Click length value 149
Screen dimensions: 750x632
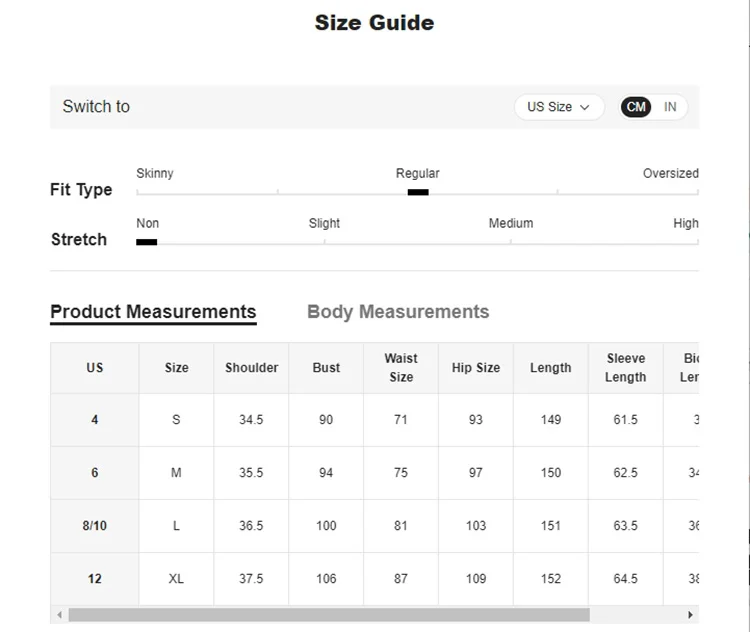551,420
